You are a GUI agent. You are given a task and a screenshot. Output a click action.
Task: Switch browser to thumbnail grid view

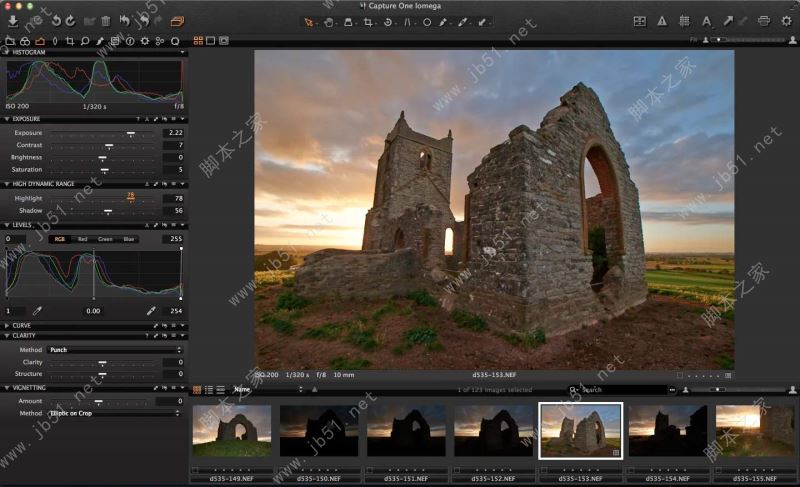(197, 390)
